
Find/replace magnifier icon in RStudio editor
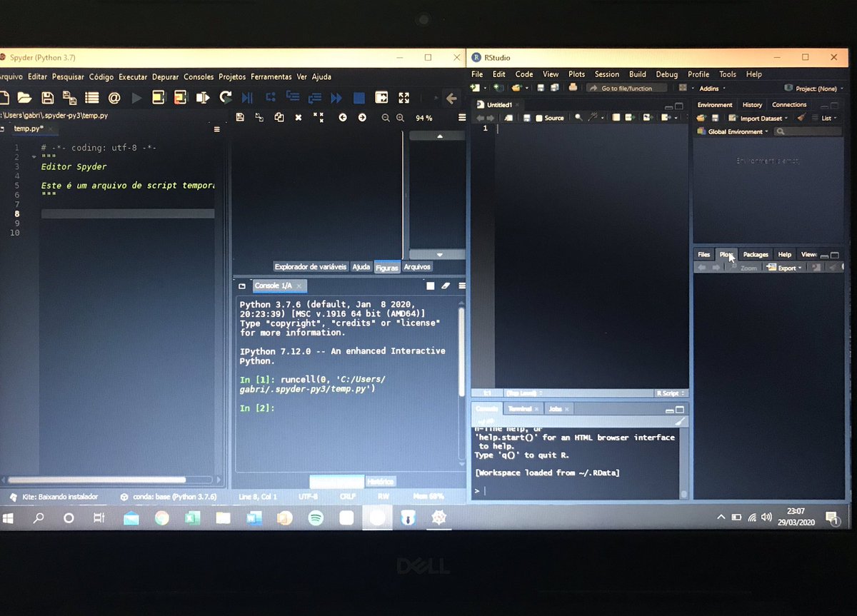coord(578,118)
